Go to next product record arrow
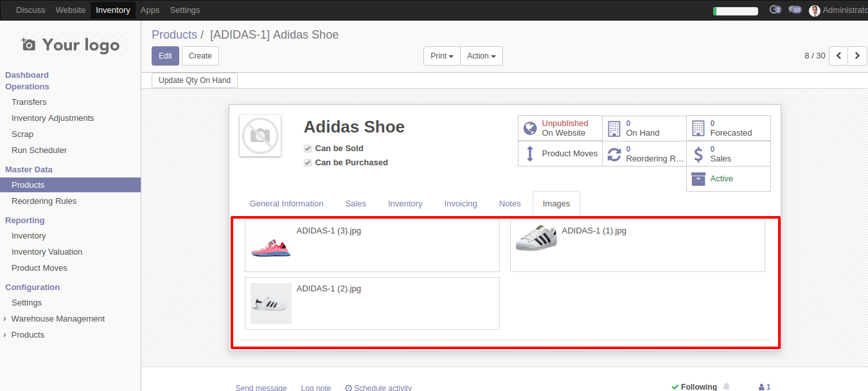Screen dimensions: 868x391 point(857,56)
